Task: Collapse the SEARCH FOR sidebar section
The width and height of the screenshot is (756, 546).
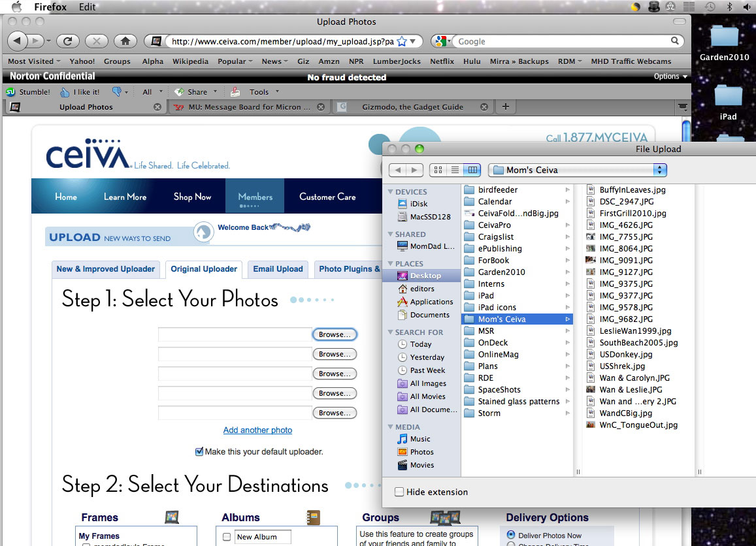Action: 390,332
